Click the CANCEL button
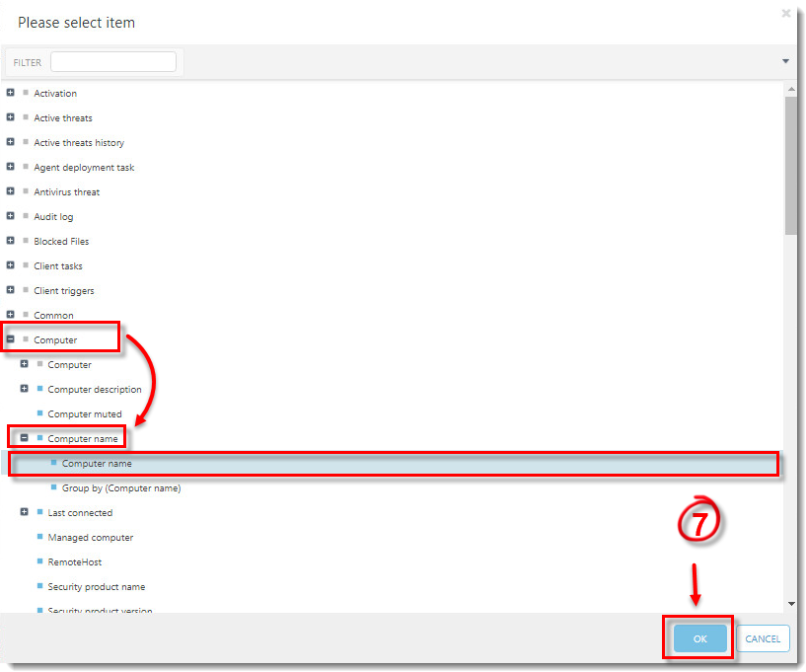The height and width of the screenshot is (672, 806). click(763, 638)
